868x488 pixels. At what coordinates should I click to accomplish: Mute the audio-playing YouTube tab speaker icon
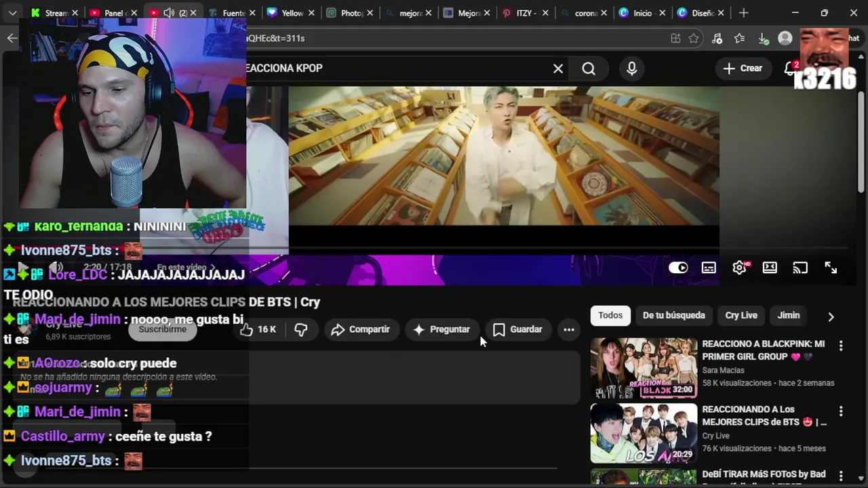(x=169, y=13)
